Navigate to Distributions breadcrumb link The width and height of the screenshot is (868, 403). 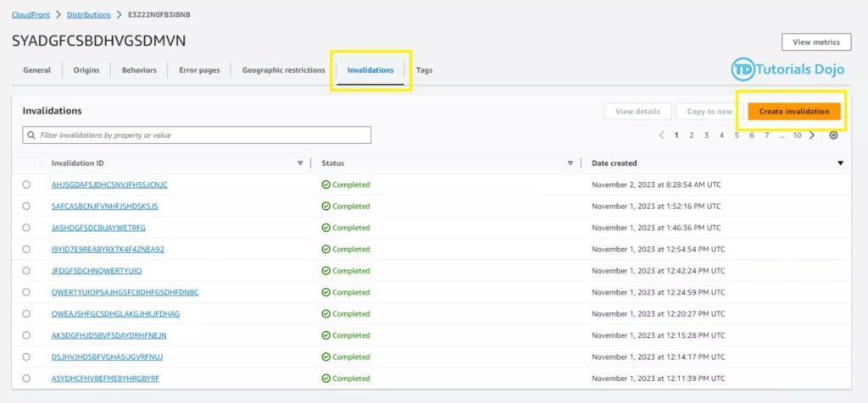click(x=90, y=14)
